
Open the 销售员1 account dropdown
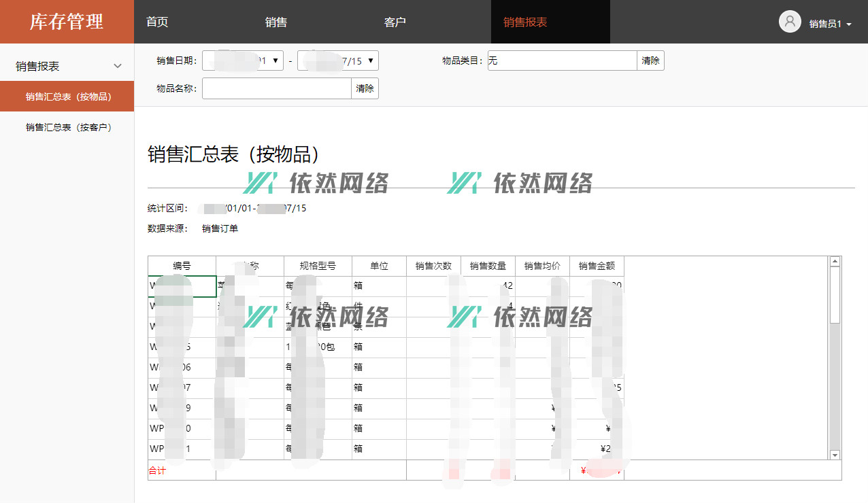coord(831,24)
